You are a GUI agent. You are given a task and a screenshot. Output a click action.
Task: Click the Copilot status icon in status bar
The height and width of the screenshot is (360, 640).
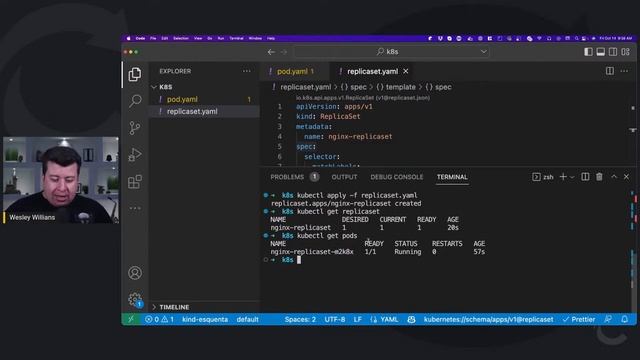(411, 319)
